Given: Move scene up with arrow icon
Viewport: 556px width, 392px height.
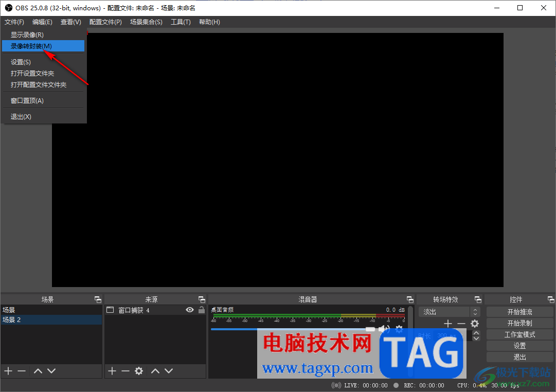Looking at the screenshot, I should 38,371.
